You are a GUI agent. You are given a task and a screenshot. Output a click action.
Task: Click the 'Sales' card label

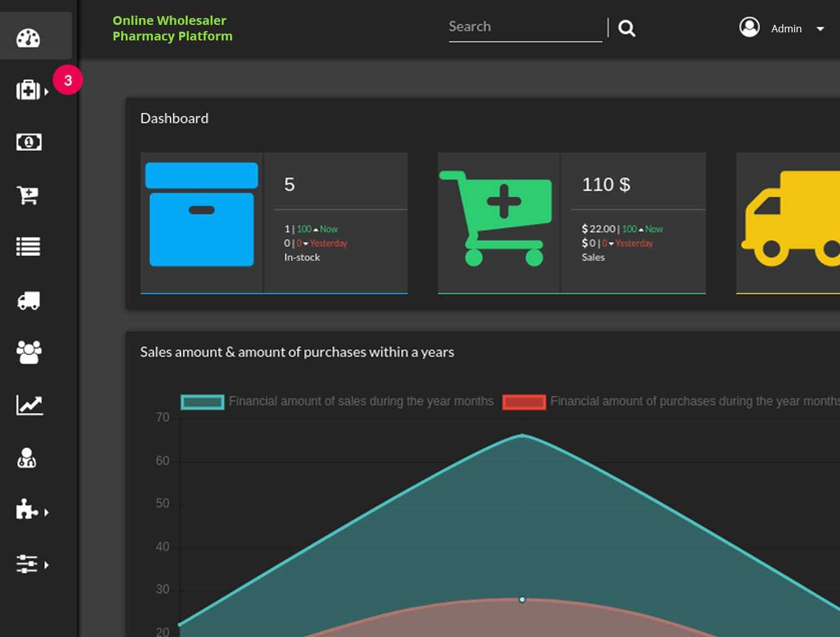[593, 257]
